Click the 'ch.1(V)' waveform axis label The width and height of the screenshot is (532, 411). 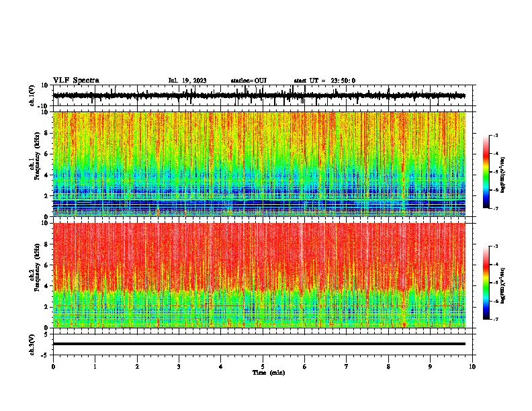click(x=32, y=95)
